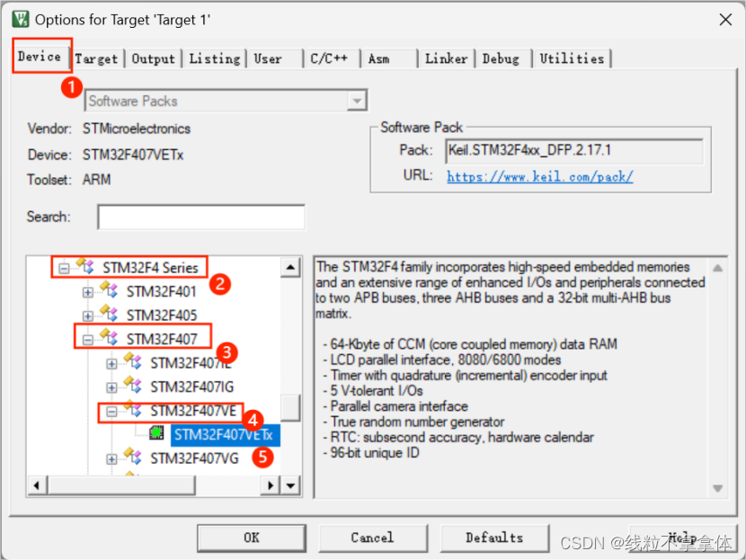Click the device tree scroll right arrow
This screenshot has height=560, width=746.
point(271,485)
